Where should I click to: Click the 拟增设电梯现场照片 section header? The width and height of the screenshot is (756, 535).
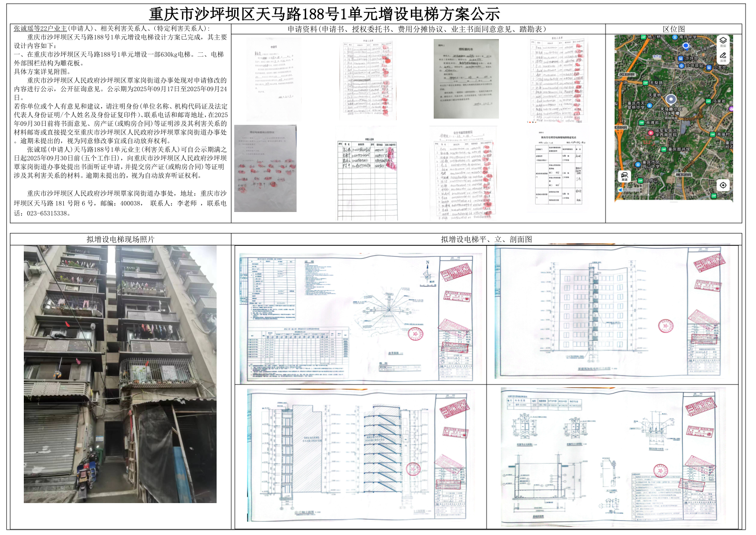pos(120,239)
